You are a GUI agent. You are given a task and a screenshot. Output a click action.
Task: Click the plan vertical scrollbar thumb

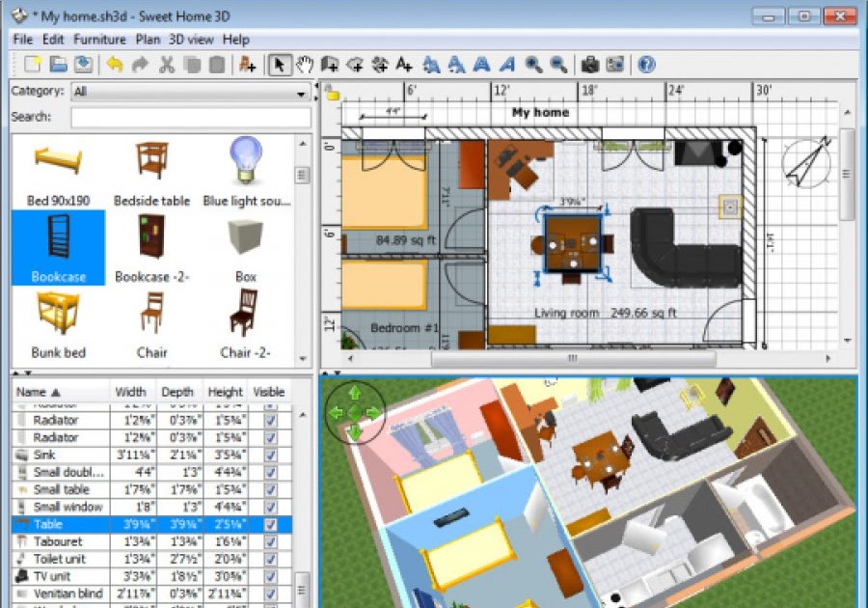(847, 174)
